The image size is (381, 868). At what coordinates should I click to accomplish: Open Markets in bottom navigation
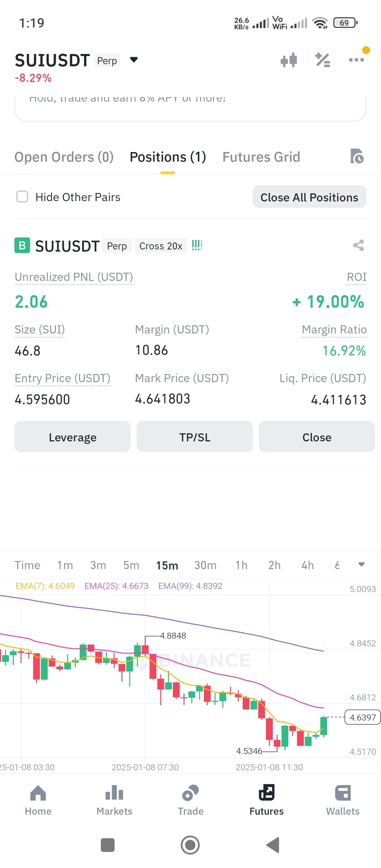[114, 800]
